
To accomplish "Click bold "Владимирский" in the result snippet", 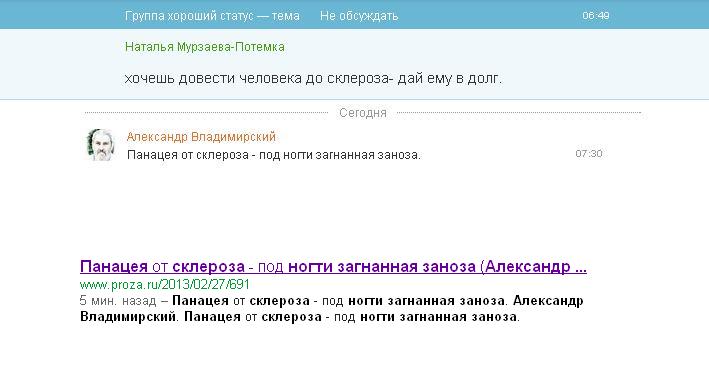I will [128, 316].
